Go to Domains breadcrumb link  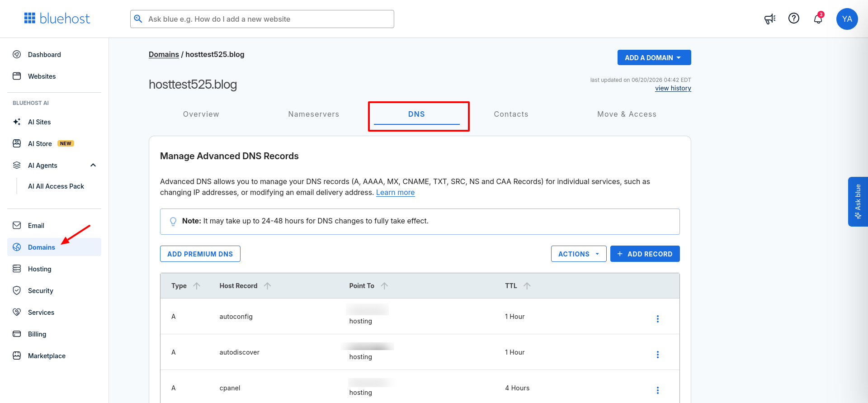pos(164,54)
